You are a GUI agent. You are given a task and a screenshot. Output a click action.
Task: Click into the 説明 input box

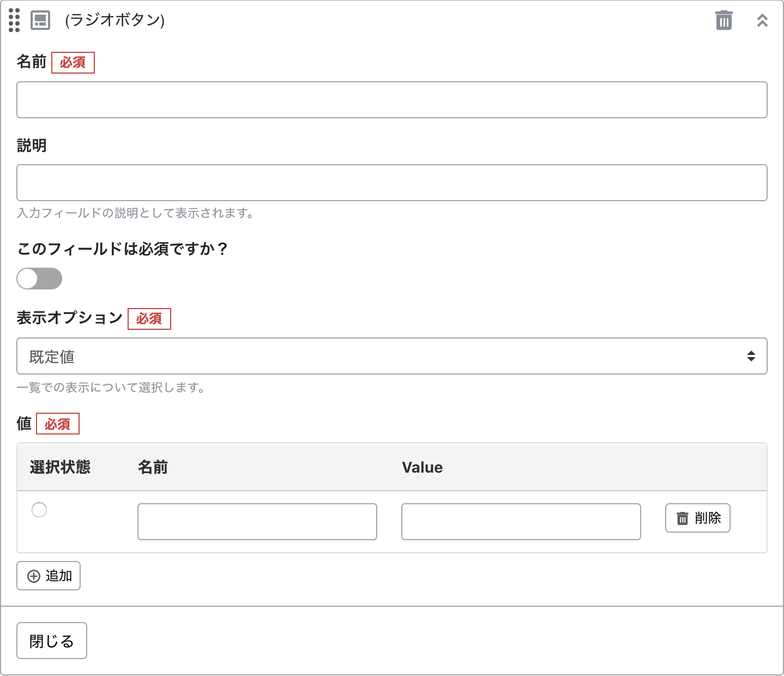coord(391,183)
